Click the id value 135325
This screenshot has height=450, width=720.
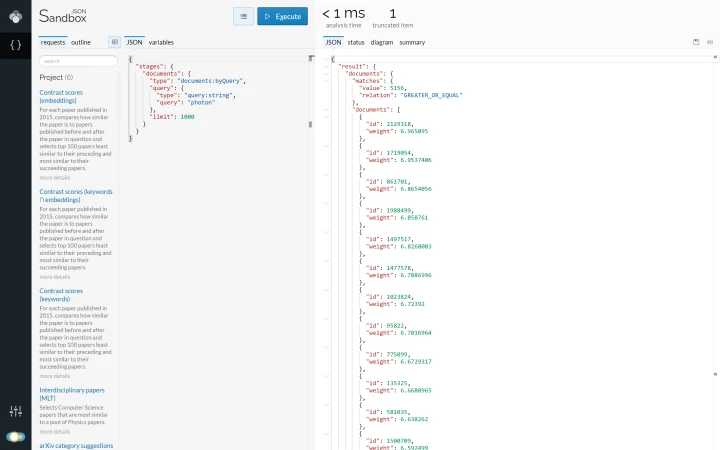(397, 383)
